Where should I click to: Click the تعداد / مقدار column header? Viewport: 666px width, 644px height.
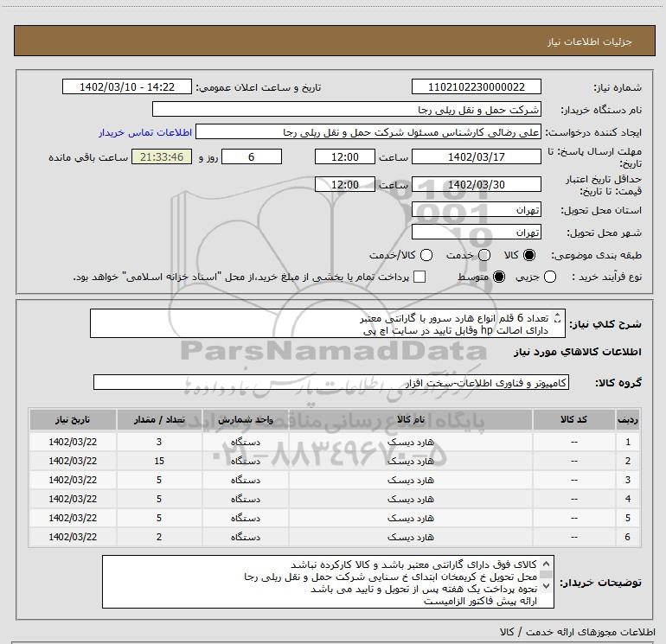(x=159, y=419)
